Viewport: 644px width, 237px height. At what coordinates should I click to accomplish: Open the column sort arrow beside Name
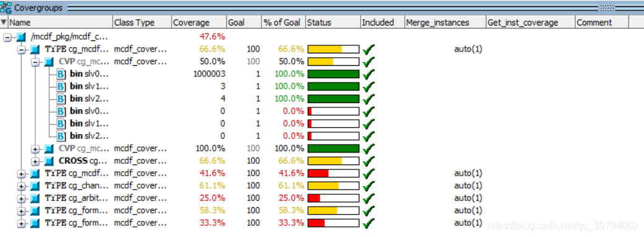[4, 22]
